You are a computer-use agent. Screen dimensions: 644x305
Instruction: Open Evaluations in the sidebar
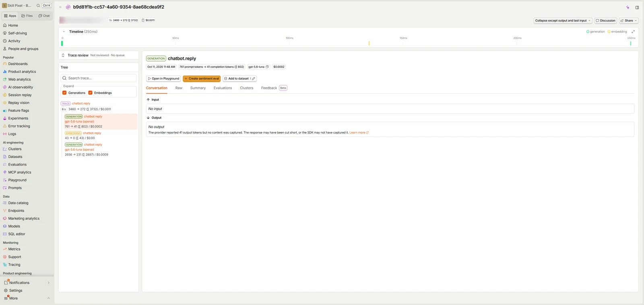coord(17,164)
